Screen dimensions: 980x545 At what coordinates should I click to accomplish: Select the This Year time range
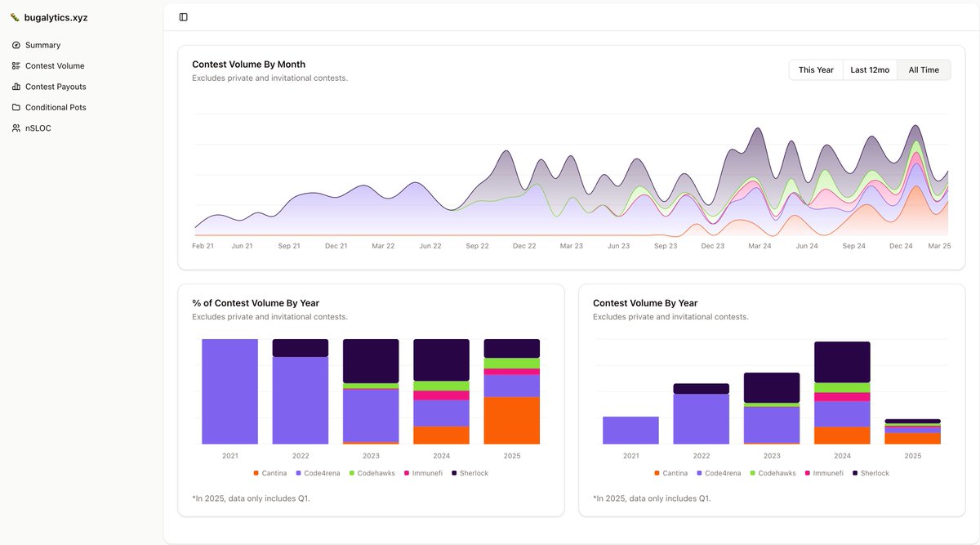click(816, 70)
